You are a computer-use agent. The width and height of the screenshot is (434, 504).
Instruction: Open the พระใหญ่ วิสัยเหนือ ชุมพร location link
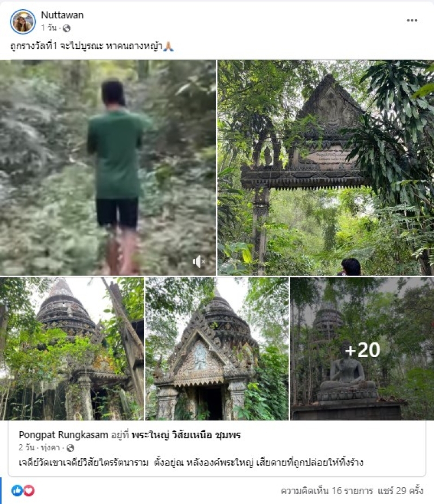click(x=186, y=435)
